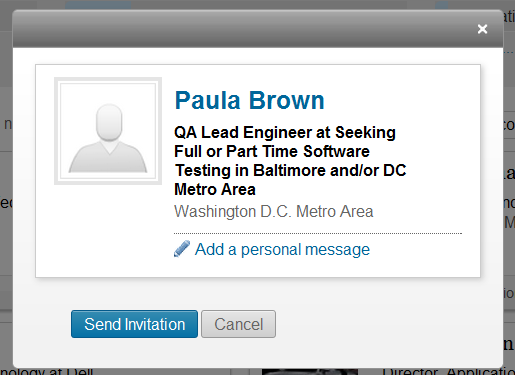Click the Baltimore and/or DC headline line
Screen dimensions: 515x375
point(290,170)
